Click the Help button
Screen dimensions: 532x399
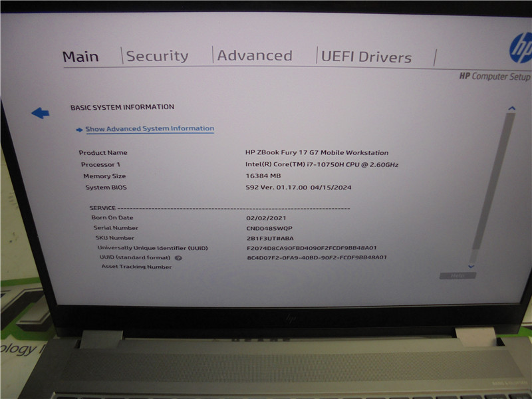pyautogui.click(x=458, y=276)
